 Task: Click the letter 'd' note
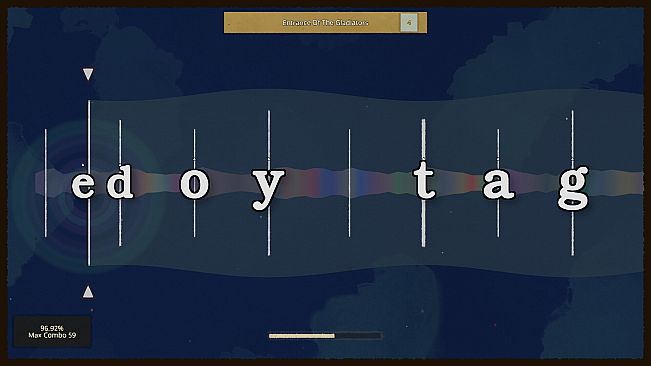120,181
